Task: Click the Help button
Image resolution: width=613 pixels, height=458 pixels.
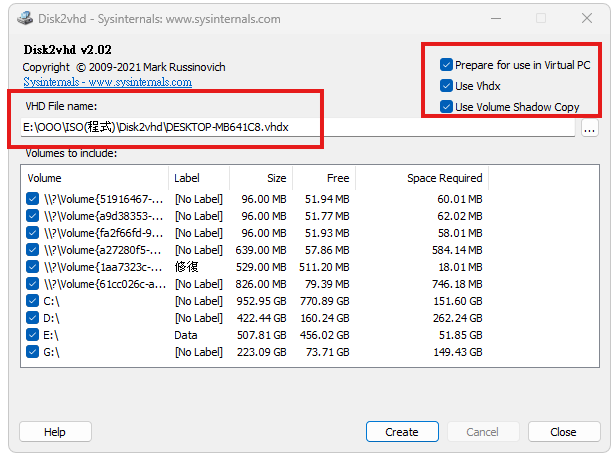Action: click(55, 432)
